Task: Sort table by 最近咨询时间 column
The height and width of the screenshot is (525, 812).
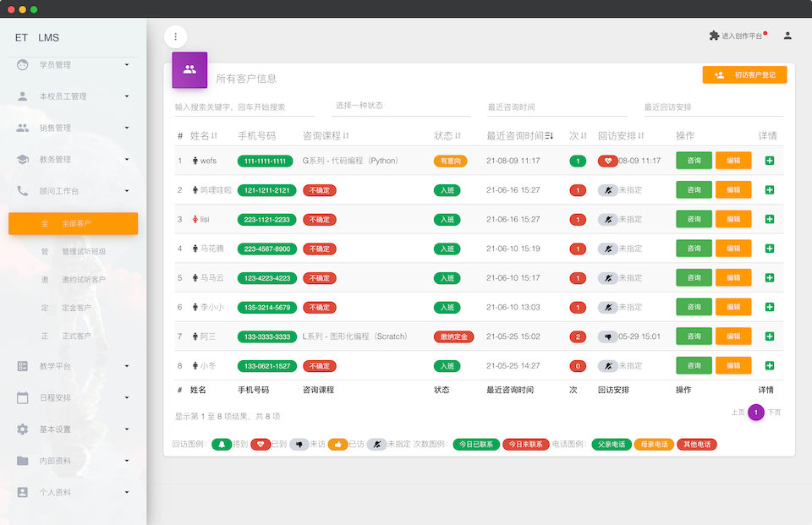Action: click(x=519, y=135)
